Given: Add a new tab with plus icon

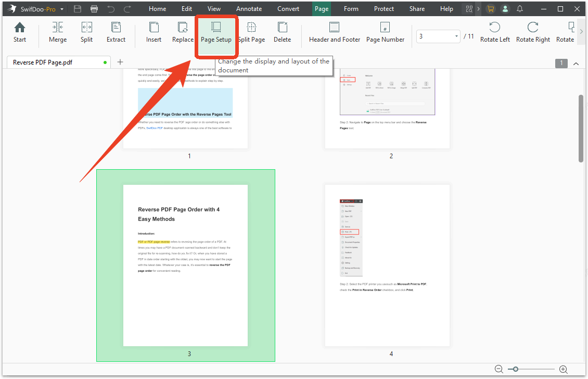Looking at the screenshot, I should click(120, 62).
